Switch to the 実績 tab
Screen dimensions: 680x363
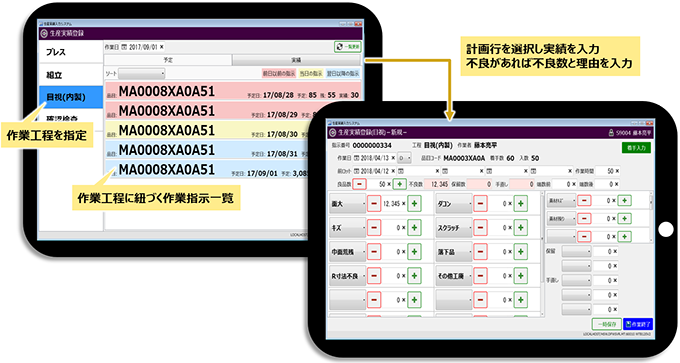(x=296, y=60)
